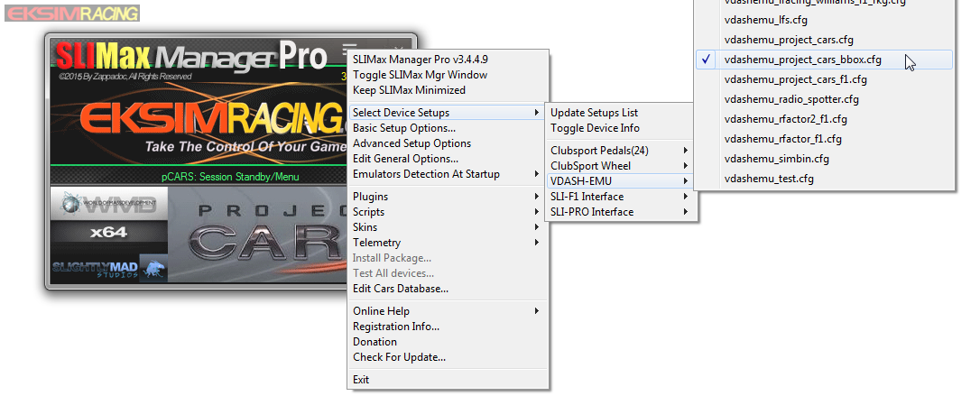The image size is (980, 396).
Task: Click the greyed Test All devices... entry
Action: [x=448, y=273]
